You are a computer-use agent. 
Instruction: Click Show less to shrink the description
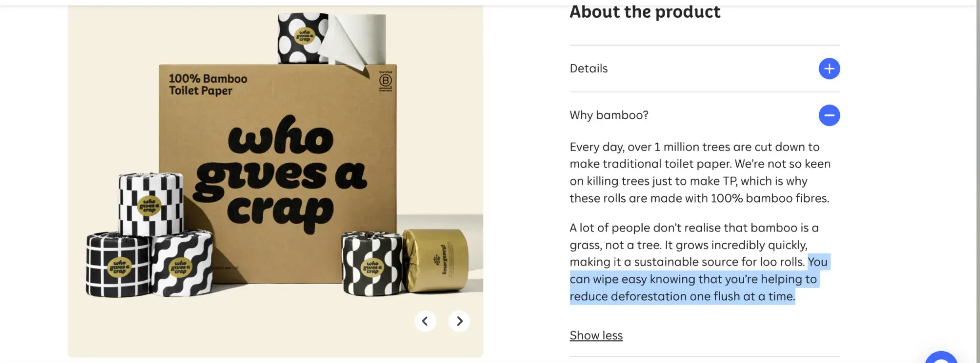click(x=596, y=335)
